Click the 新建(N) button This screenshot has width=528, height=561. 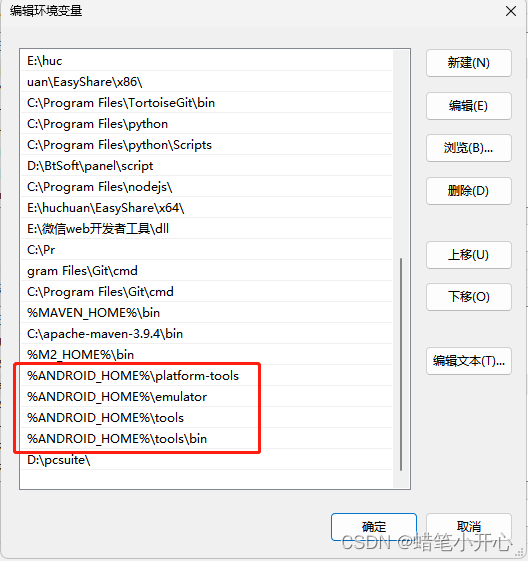point(469,63)
